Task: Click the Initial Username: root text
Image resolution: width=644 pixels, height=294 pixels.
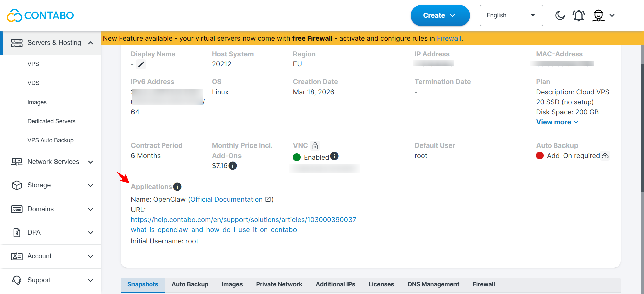Action: click(x=164, y=241)
